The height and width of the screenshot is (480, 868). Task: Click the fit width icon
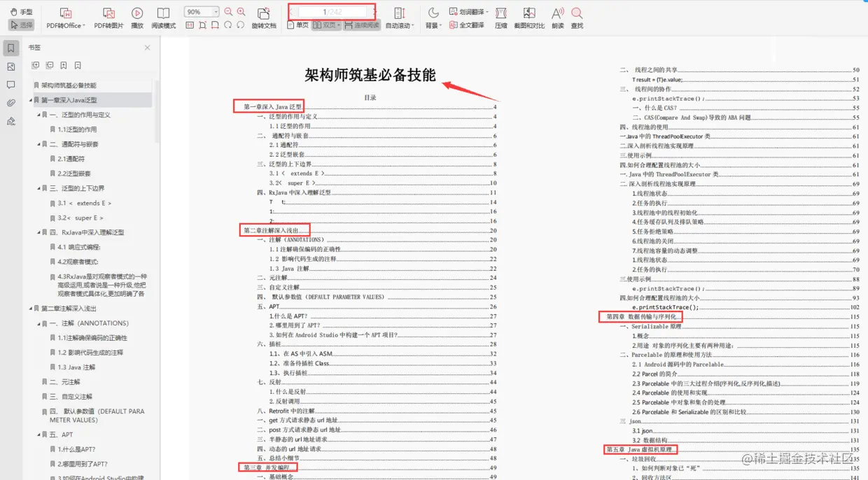click(x=215, y=25)
